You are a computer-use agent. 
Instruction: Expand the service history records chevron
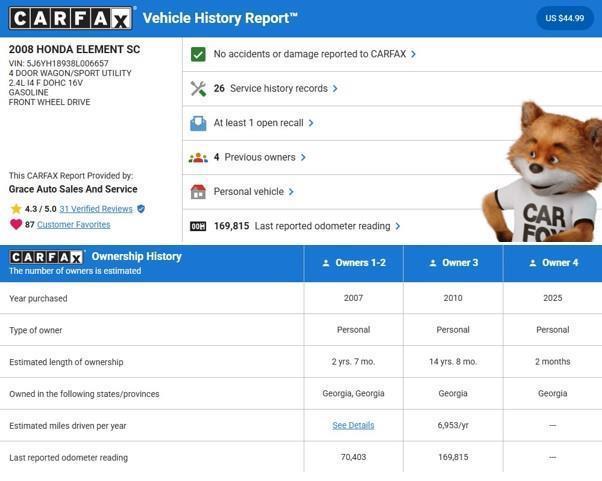click(335, 89)
